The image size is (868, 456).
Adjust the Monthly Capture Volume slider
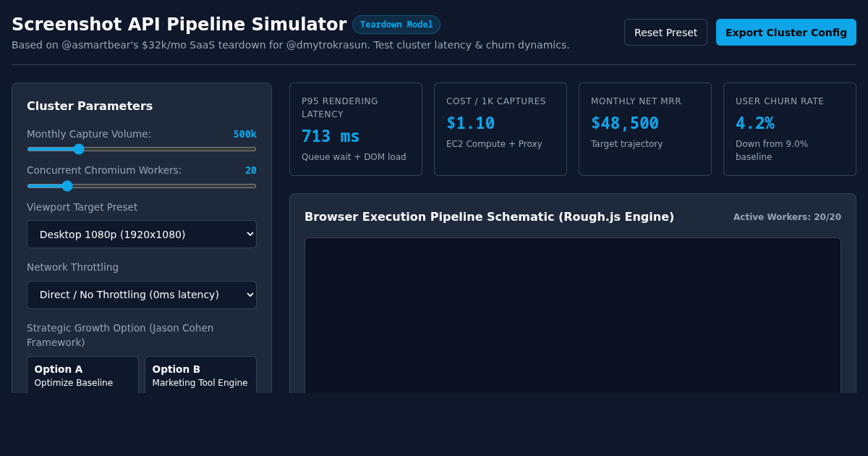(142, 149)
